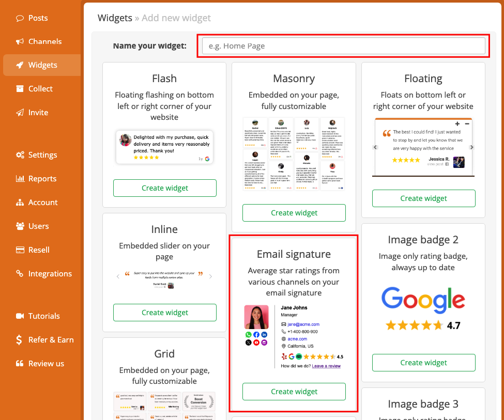Click Facebook icon in Email signature preview
Screen dimensions: 504x420
tap(256, 335)
